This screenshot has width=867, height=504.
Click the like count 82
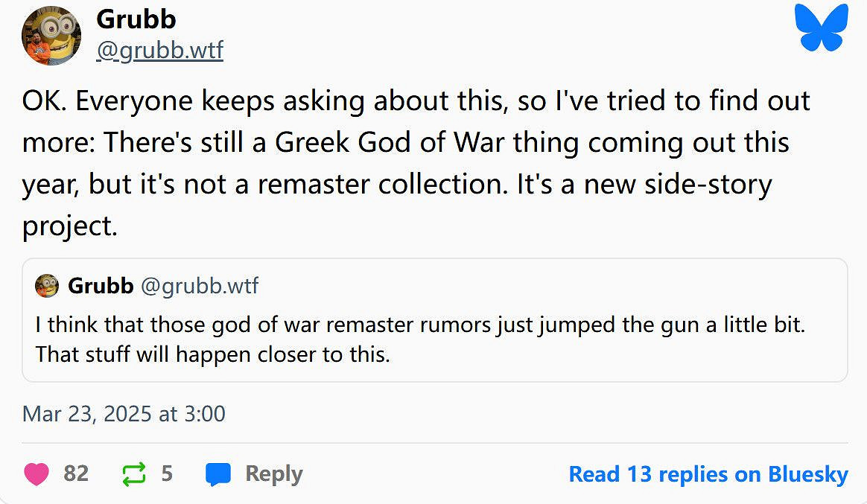pos(76,473)
